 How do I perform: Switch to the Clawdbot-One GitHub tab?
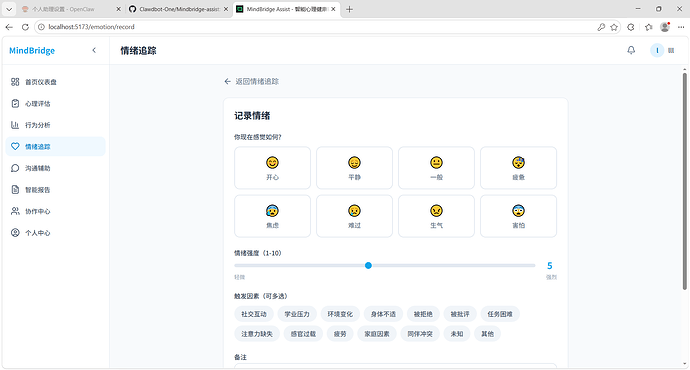[x=178, y=9]
